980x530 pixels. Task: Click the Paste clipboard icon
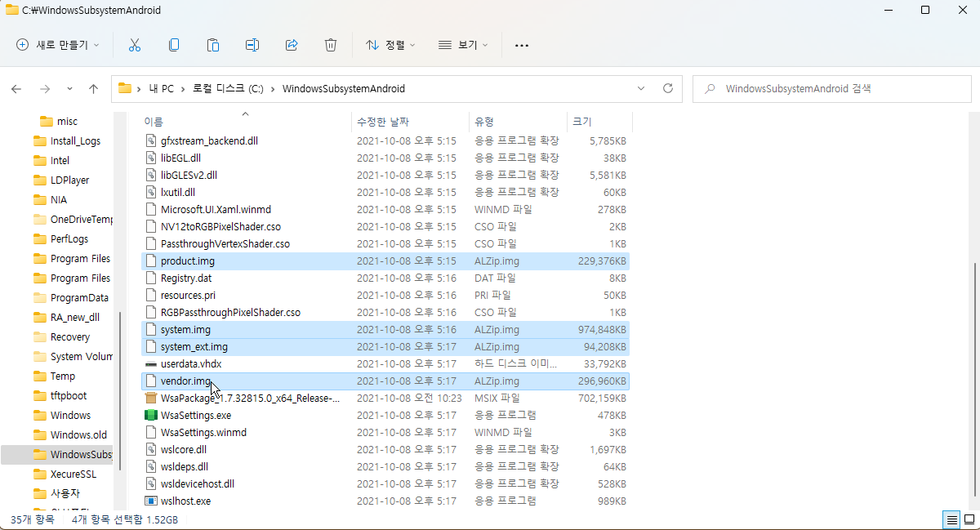tap(213, 45)
